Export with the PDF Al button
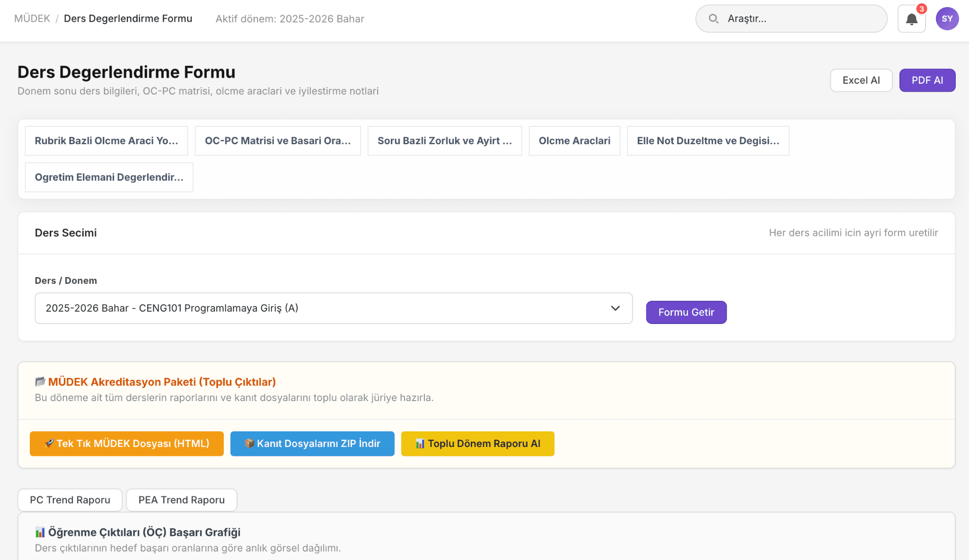Screen dimensions: 969x560 coord(927,80)
